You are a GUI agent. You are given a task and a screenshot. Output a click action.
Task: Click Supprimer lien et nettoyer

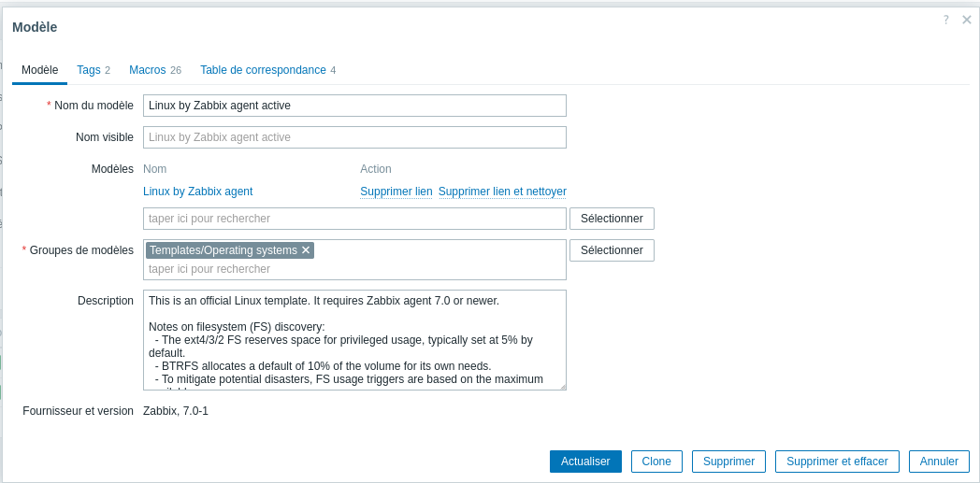[x=502, y=192]
